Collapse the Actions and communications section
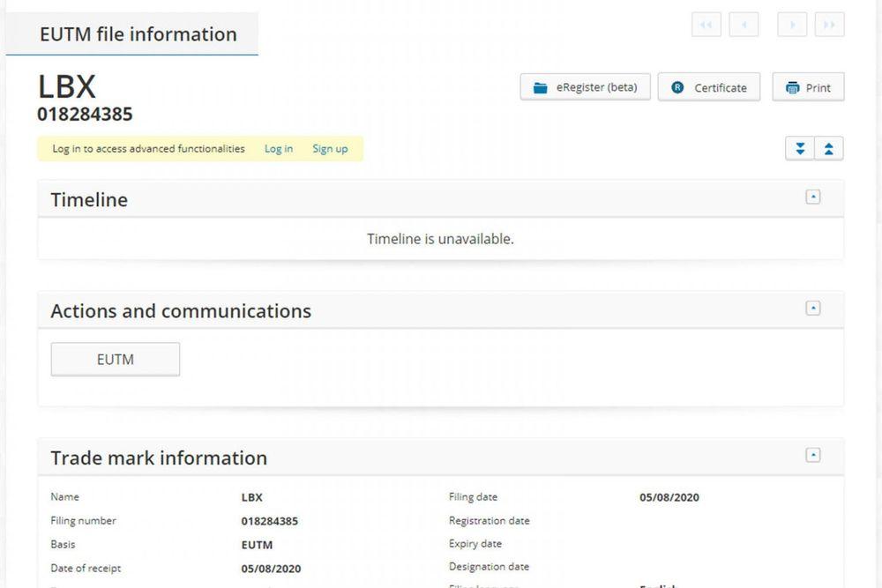 813,309
